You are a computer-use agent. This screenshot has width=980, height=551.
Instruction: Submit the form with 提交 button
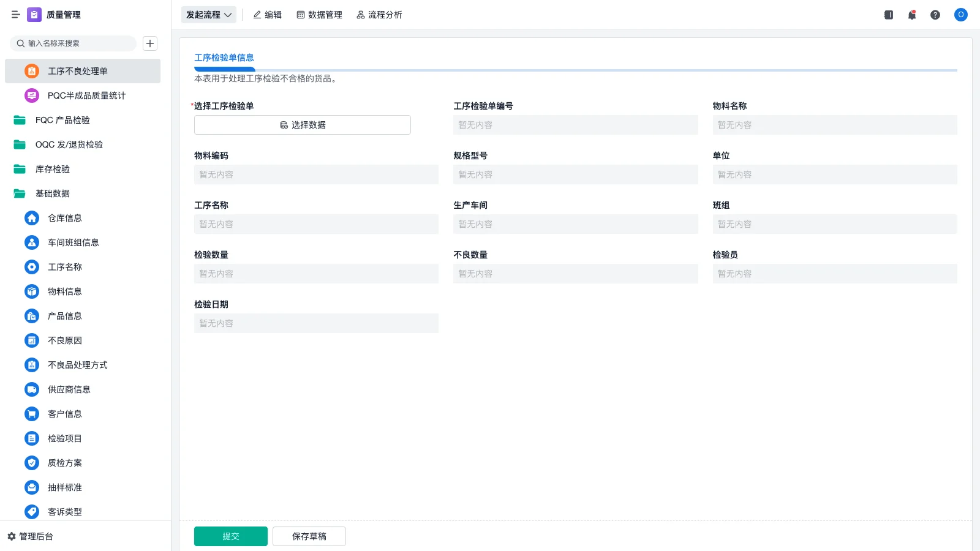231,536
